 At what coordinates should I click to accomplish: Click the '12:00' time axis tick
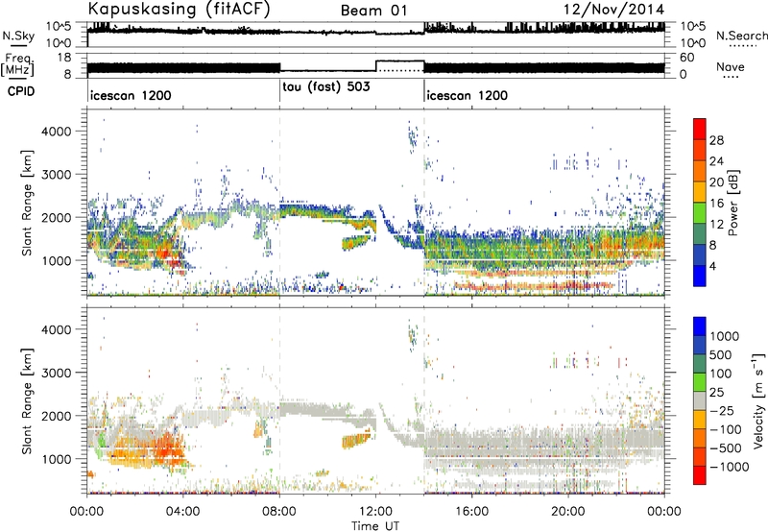point(375,512)
